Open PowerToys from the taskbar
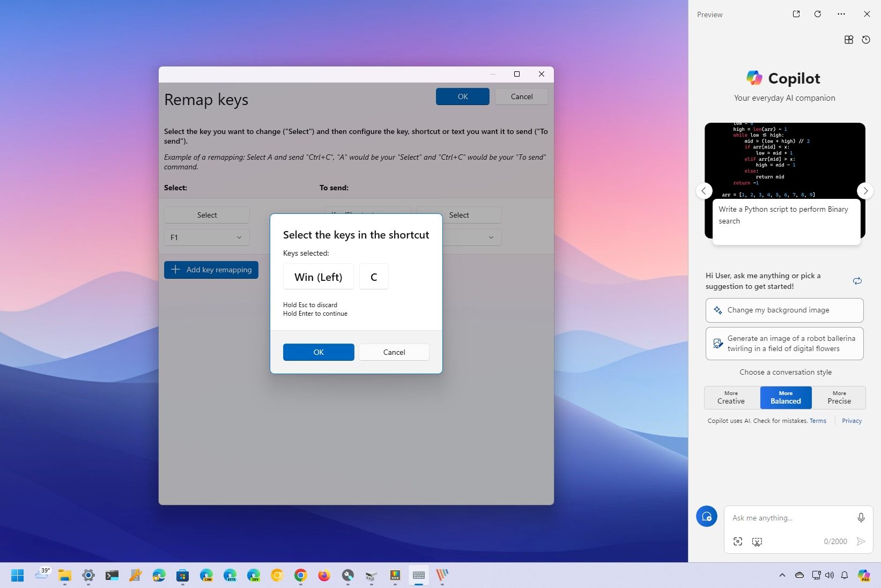Viewport: 881px width, 588px height. [348, 575]
